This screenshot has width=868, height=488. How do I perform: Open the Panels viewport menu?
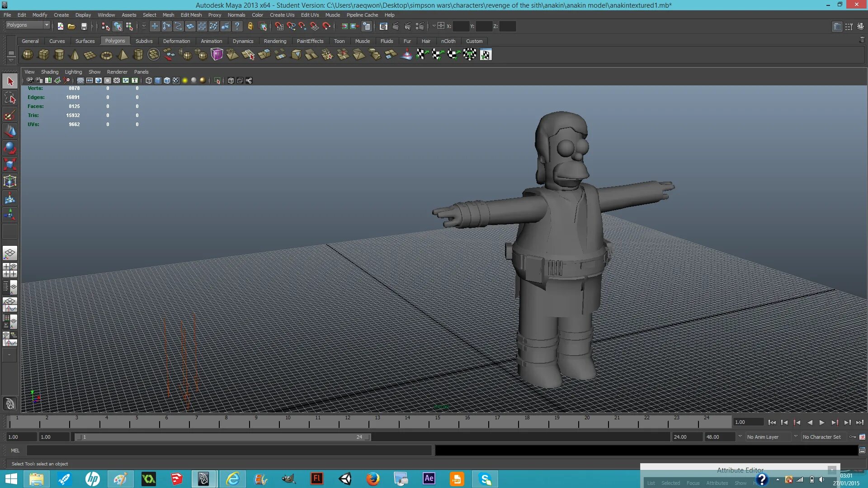coord(141,72)
